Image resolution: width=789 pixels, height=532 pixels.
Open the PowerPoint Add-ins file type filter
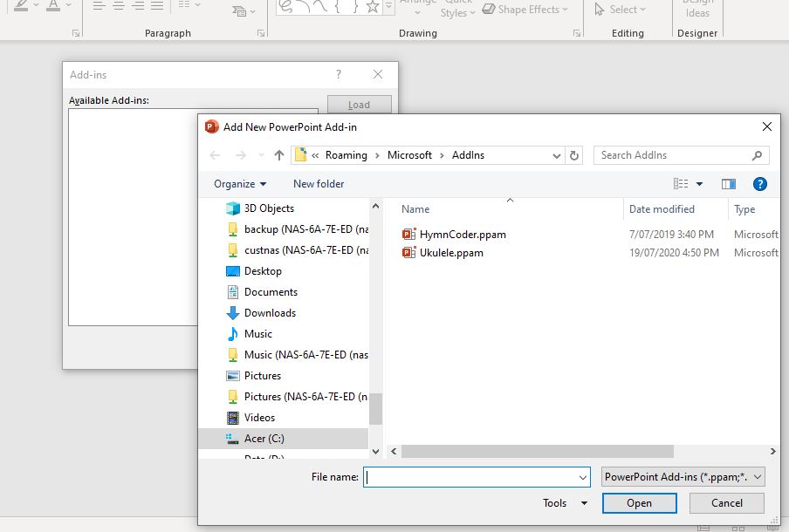coord(683,477)
